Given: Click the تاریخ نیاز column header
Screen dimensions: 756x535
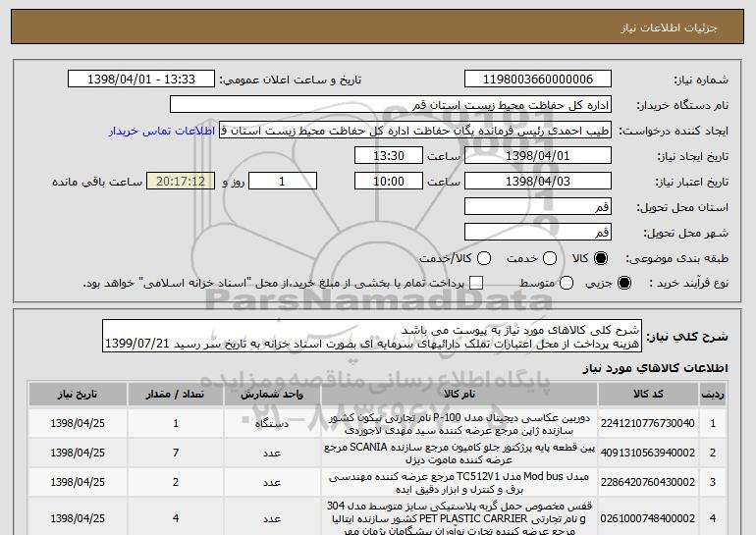Looking at the screenshot, I should (78, 395).
